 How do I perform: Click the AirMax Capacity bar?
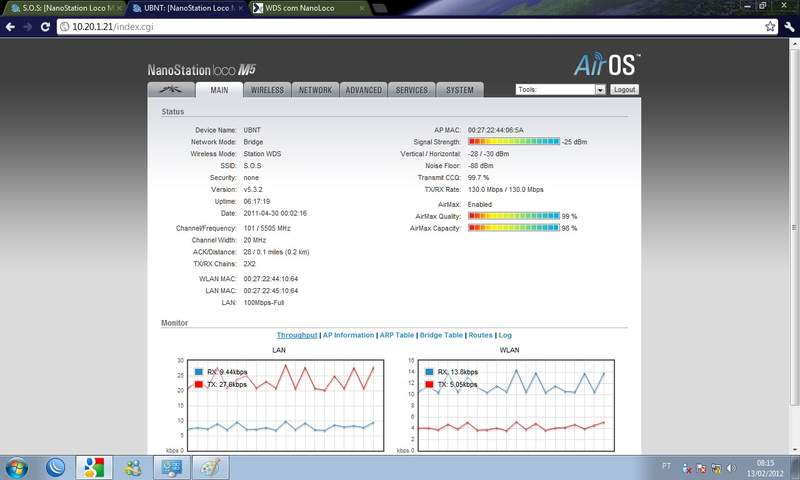(x=514, y=228)
